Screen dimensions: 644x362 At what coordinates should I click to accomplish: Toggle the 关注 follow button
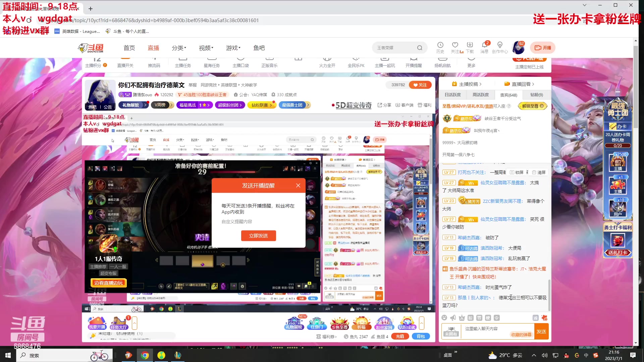click(420, 85)
